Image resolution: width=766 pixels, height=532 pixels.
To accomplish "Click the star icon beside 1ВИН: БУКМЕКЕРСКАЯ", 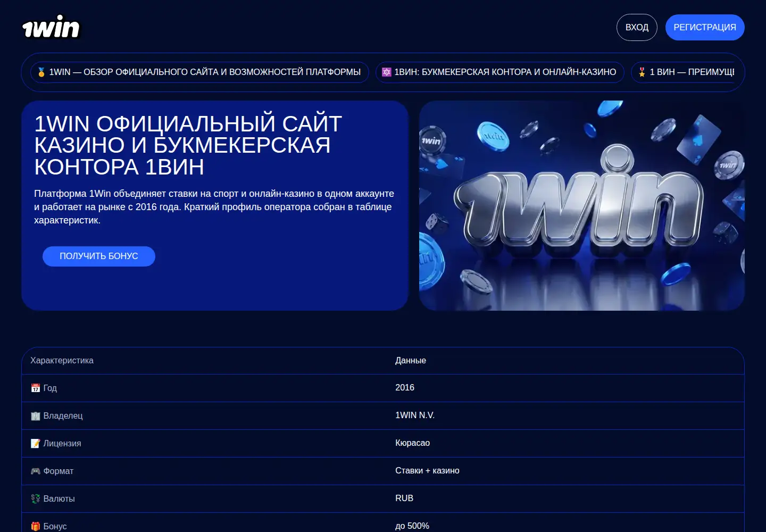I will click(x=387, y=72).
